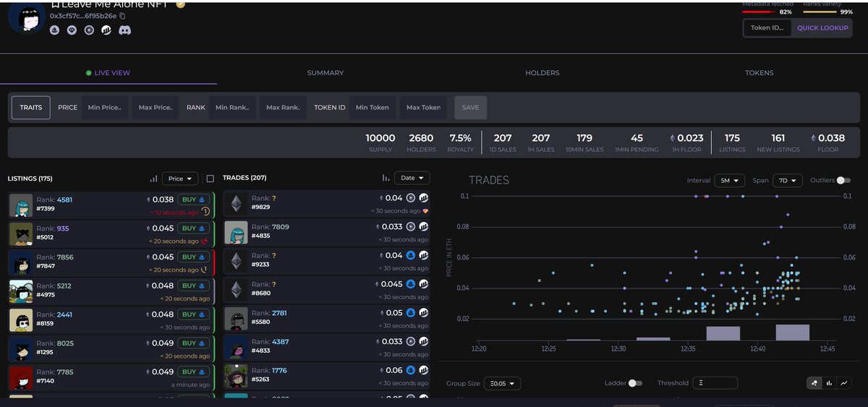Open the trades Date sort dropdown
This screenshot has width=868, height=407.
click(x=412, y=178)
